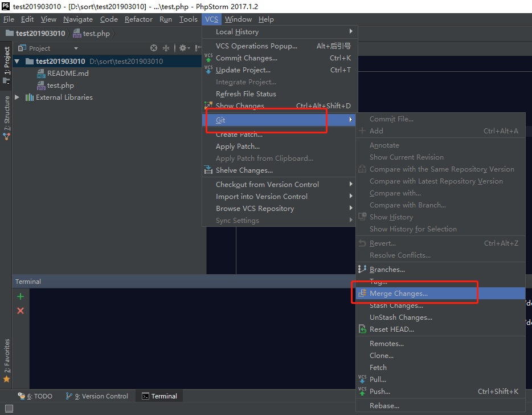532x415 pixels.
Task: Expand Browse VCS Repository submenu
Action: (x=280, y=209)
